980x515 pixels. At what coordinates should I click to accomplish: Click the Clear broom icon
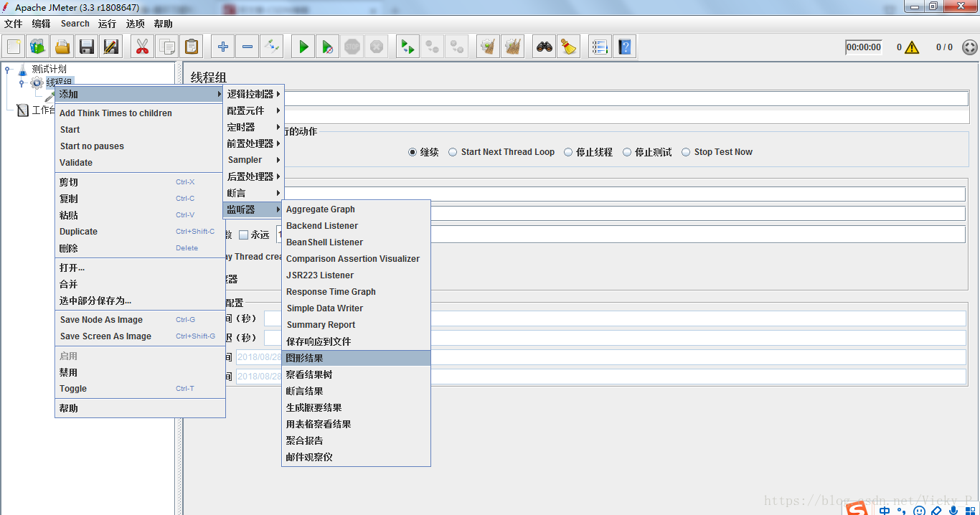[488, 47]
